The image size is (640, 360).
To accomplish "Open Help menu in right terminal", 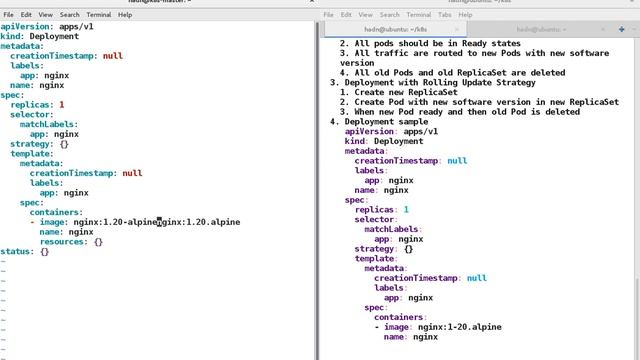I will click(465, 15).
